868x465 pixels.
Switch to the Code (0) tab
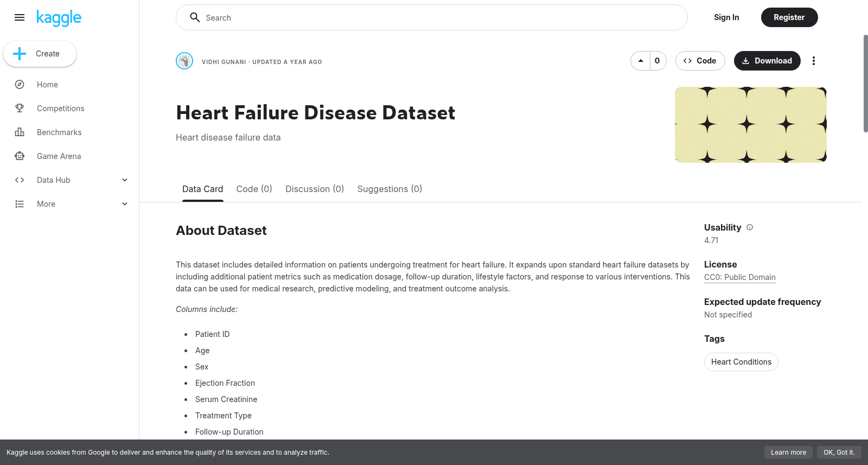tap(254, 189)
